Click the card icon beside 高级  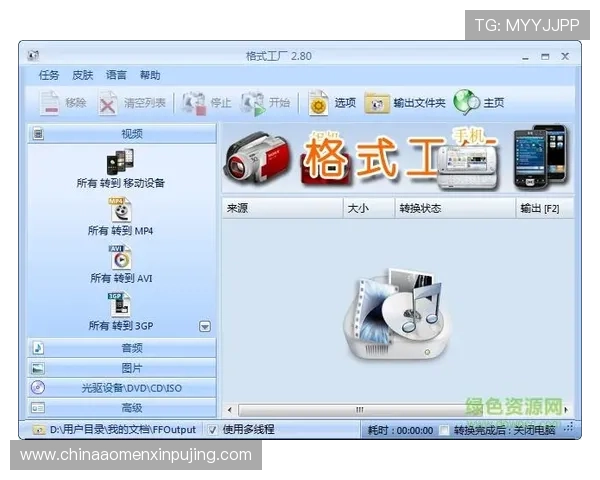(38, 408)
